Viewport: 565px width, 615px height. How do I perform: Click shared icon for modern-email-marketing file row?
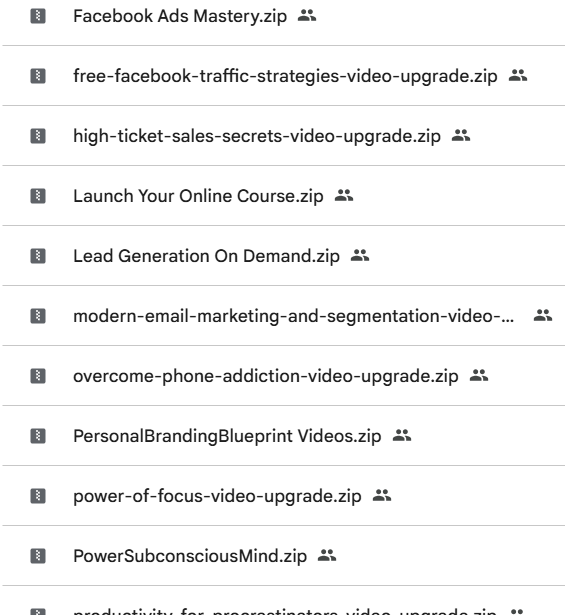[543, 315]
